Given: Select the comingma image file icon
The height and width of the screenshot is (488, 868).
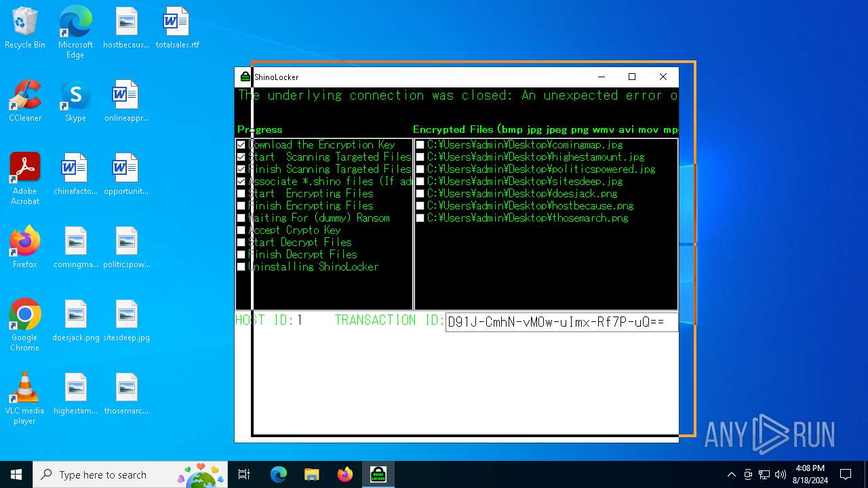Looking at the screenshot, I should [75, 247].
